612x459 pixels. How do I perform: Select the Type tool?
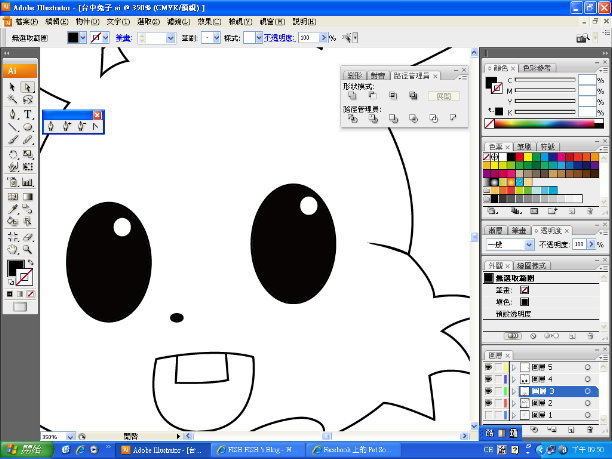27,114
